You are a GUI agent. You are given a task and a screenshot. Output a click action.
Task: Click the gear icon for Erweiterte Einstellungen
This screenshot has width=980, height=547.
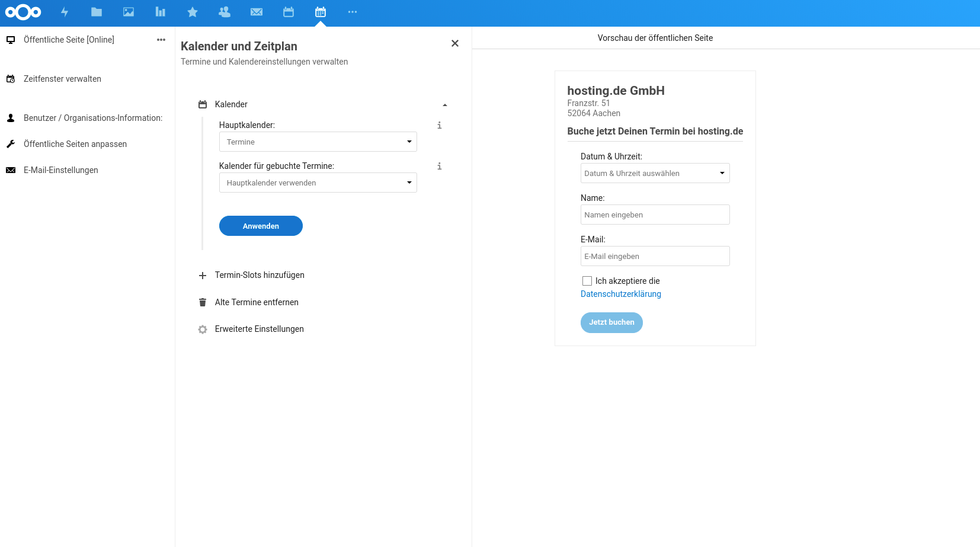pyautogui.click(x=203, y=329)
